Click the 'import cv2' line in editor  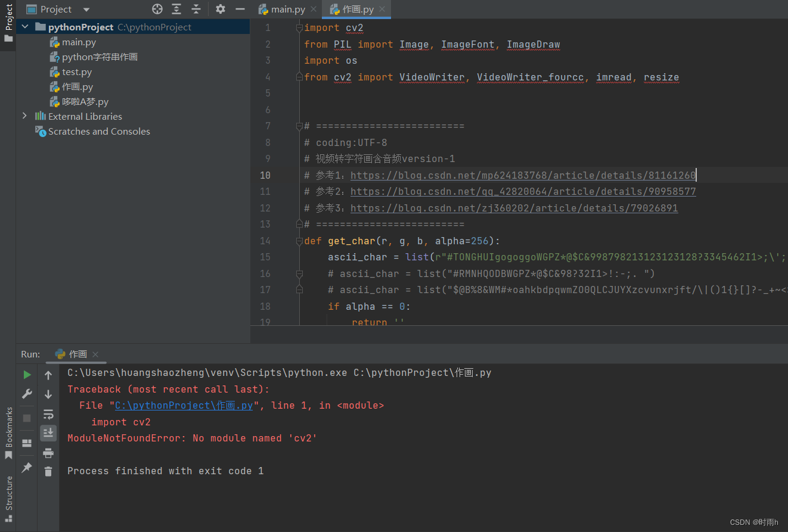tap(334, 27)
